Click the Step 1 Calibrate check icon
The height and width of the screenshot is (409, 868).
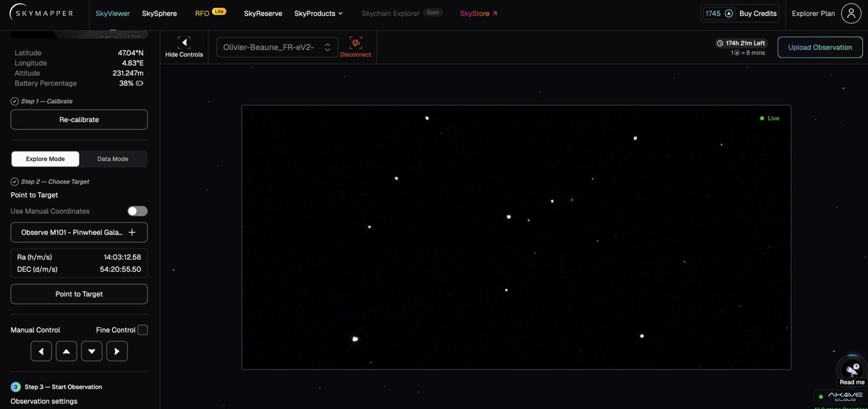14,101
